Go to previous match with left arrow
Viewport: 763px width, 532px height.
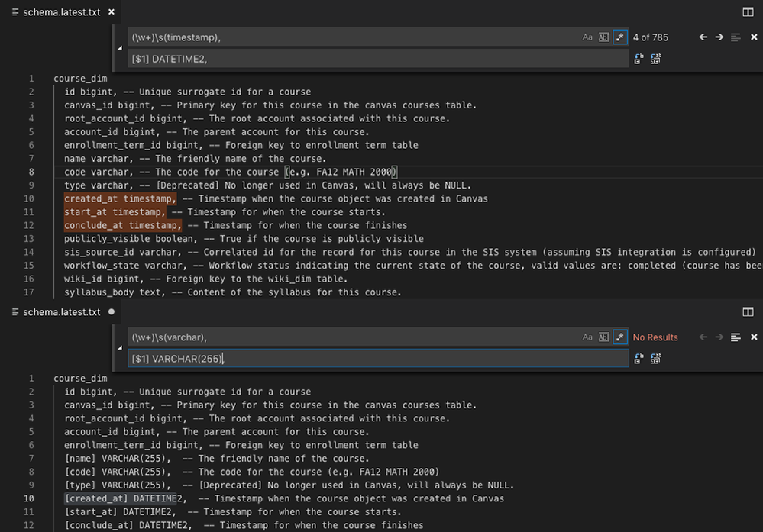tap(703, 37)
